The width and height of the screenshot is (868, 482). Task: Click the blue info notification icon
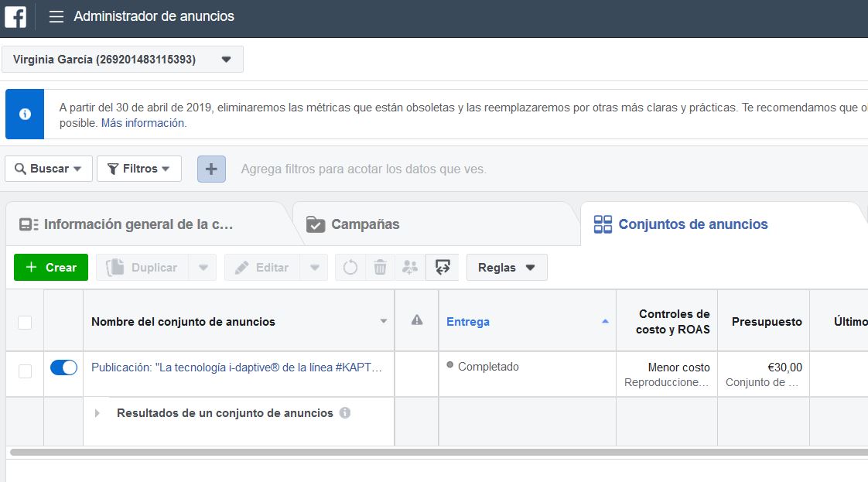(25, 114)
